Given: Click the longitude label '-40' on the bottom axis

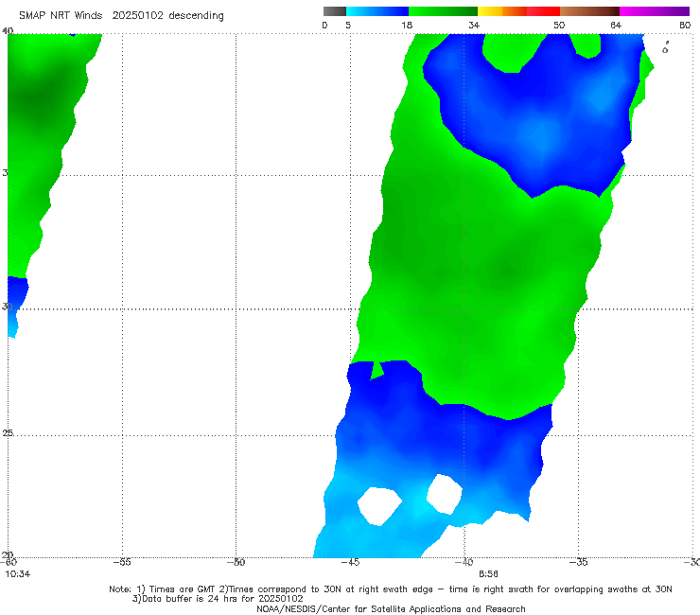Looking at the screenshot, I should pos(464,562).
